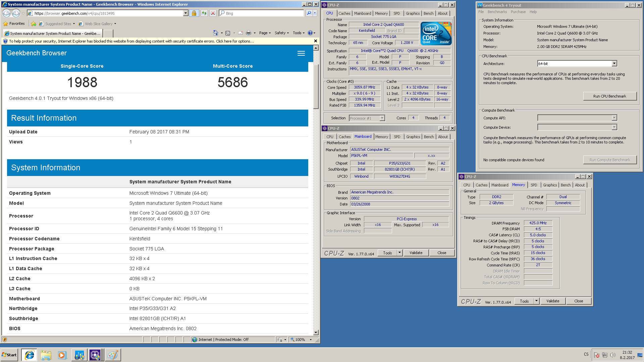Click Tools in Memory CPU-Z window
The image size is (644, 362).
(524, 301)
